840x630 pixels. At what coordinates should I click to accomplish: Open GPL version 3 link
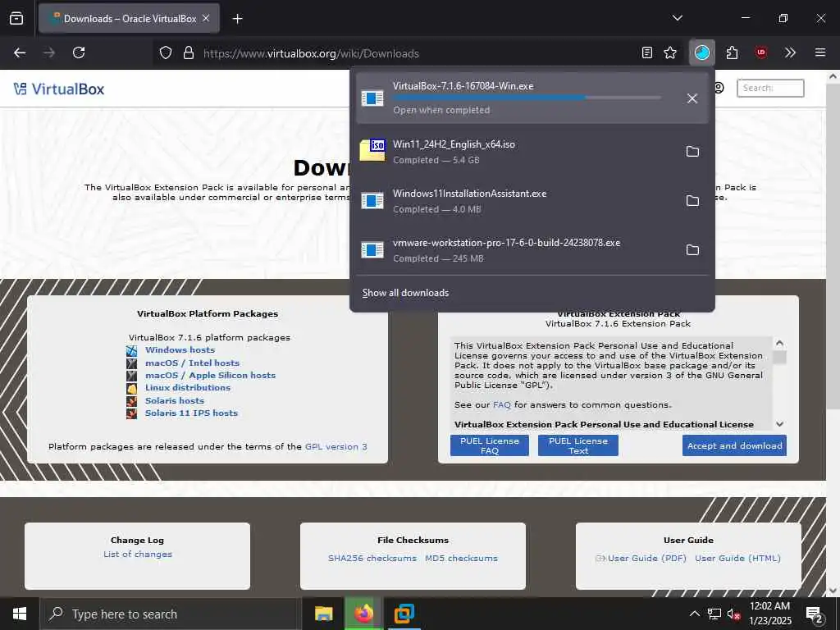pyautogui.click(x=336, y=447)
